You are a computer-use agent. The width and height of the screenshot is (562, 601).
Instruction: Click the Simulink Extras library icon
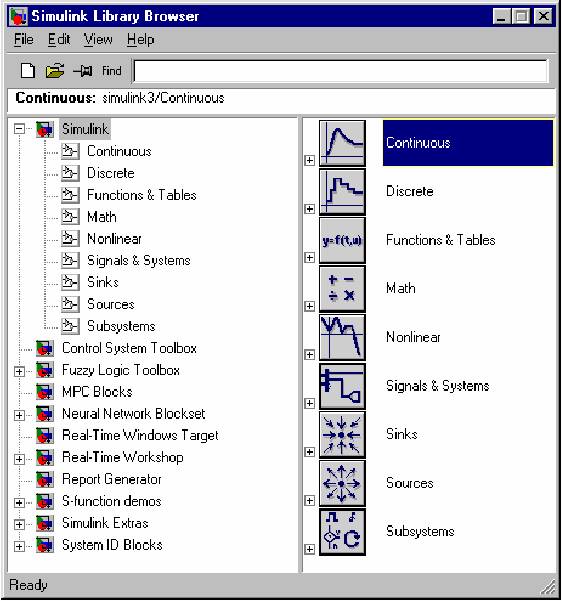click(x=45, y=523)
